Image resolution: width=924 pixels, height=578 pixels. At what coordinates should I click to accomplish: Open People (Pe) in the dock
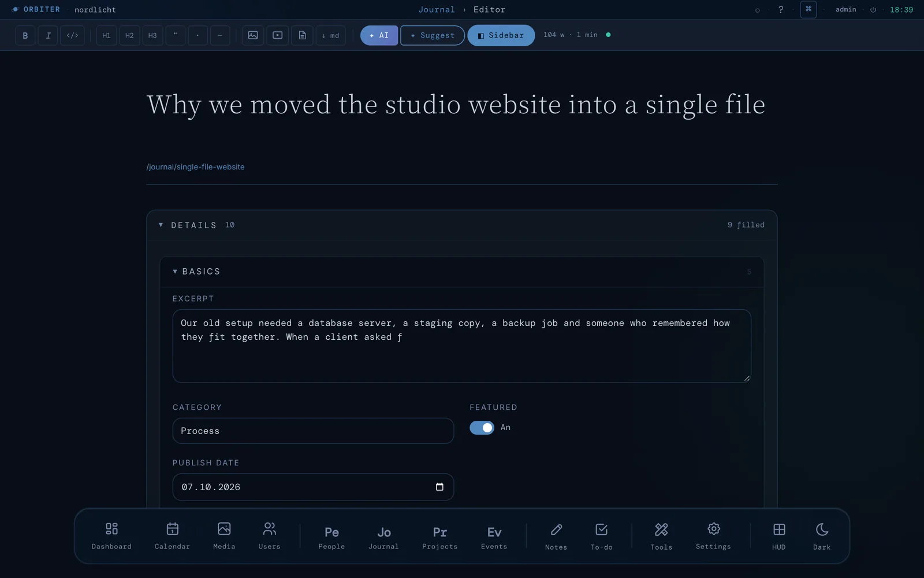coord(331,537)
